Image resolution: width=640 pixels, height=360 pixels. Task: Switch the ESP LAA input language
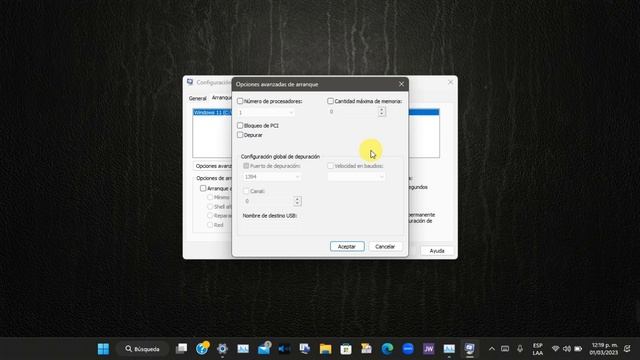point(538,349)
